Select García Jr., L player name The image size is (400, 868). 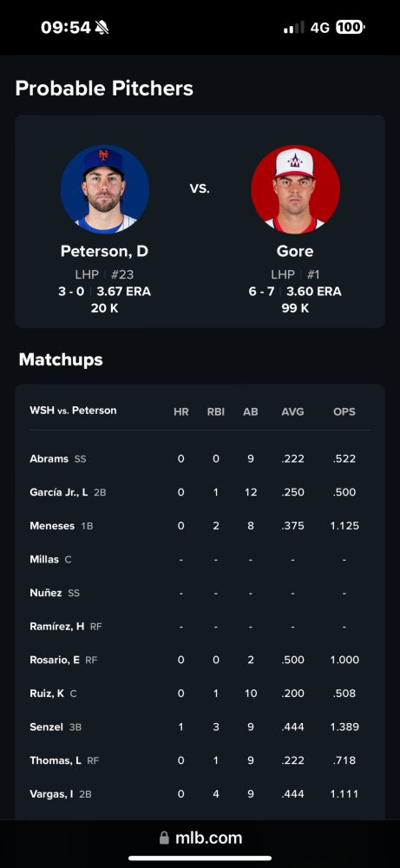pos(59,492)
